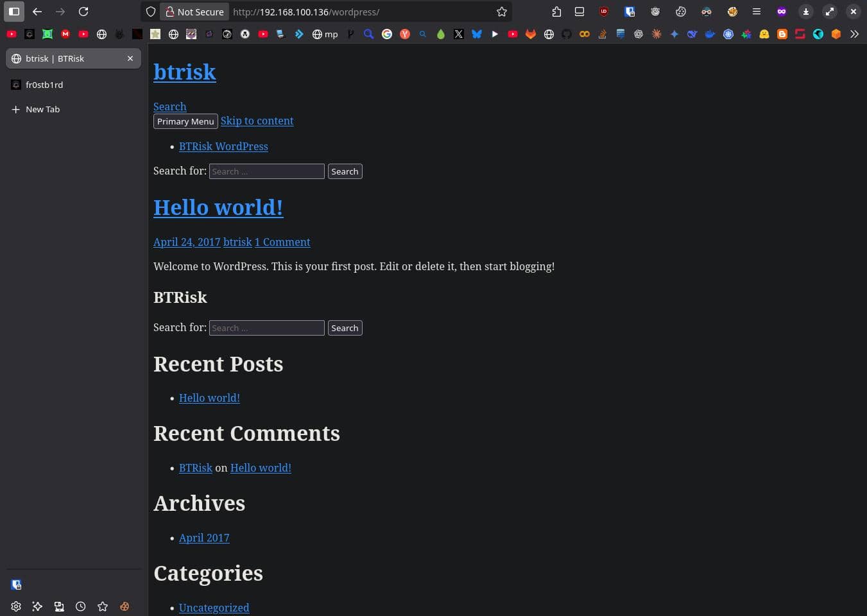The width and height of the screenshot is (867, 616).
Task: Expand the bookmarks toolbar overflow chevron
Action: click(x=854, y=34)
